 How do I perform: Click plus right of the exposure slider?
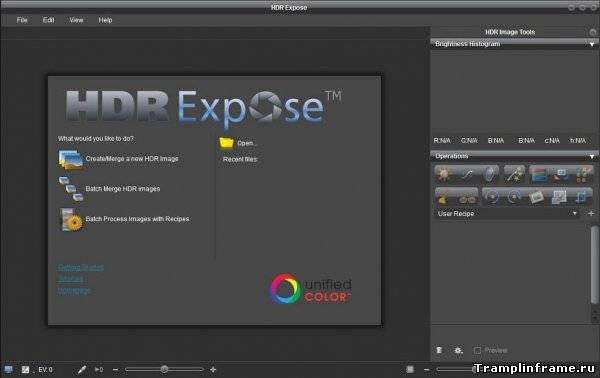[213, 370]
